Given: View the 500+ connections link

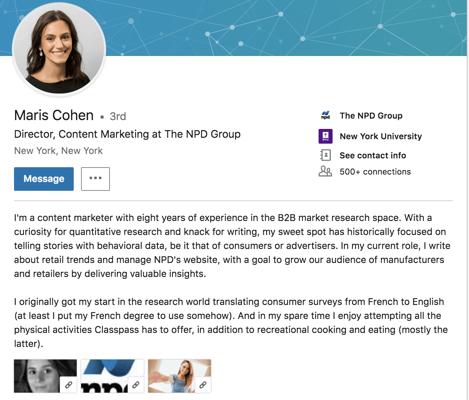Looking at the screenshot, I should [375, 172].
